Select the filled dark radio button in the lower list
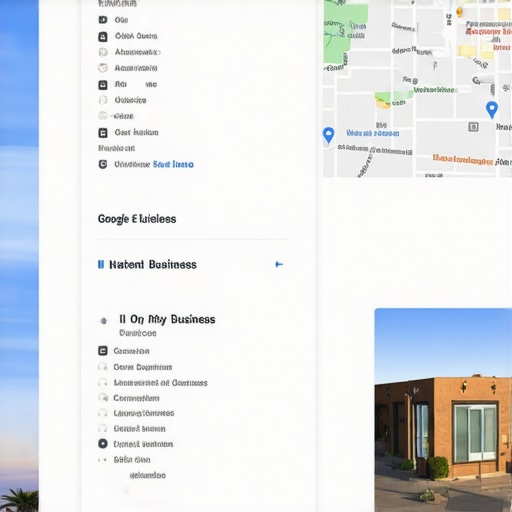This screenshot has width=512, height=512. coord(103,444)
